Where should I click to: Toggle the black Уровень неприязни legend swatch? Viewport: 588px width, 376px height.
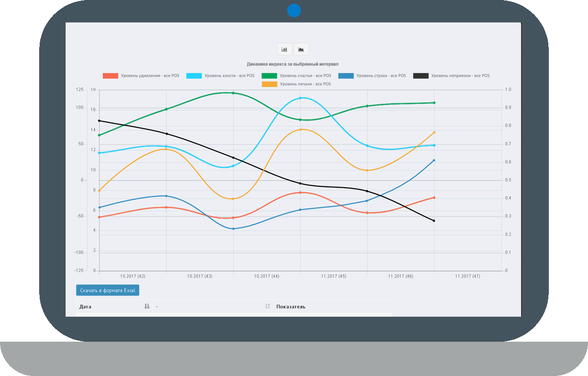pos(421,75)
